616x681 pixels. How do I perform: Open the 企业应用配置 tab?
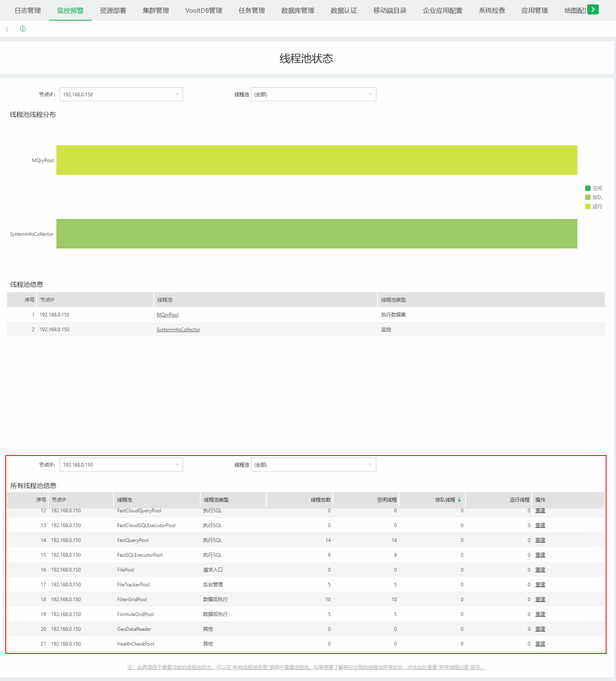pos(442,10)
